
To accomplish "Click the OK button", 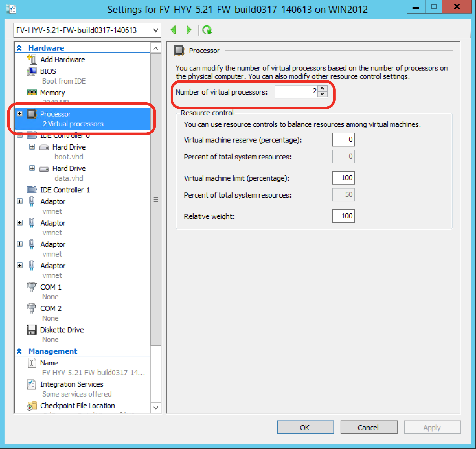I will tap(305, 427).
